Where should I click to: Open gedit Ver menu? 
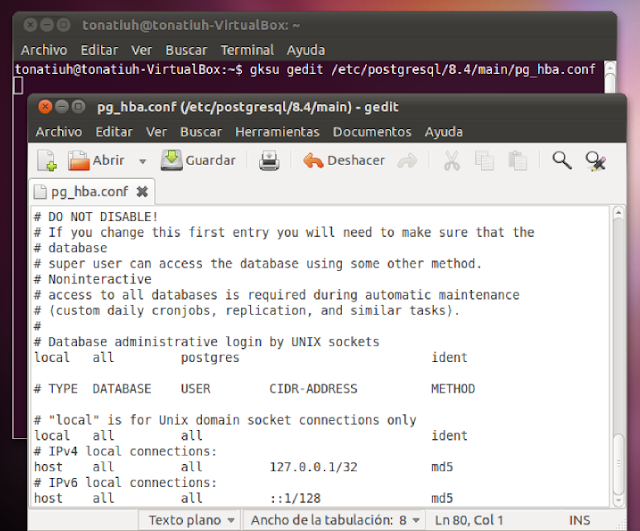coord(157,132)
